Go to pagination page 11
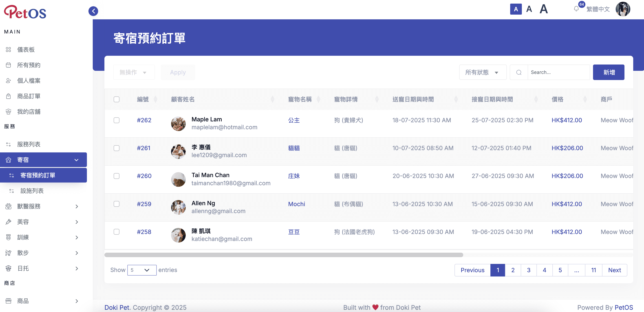The height and width of the screenshot is (312, 644). click(593, 270)
